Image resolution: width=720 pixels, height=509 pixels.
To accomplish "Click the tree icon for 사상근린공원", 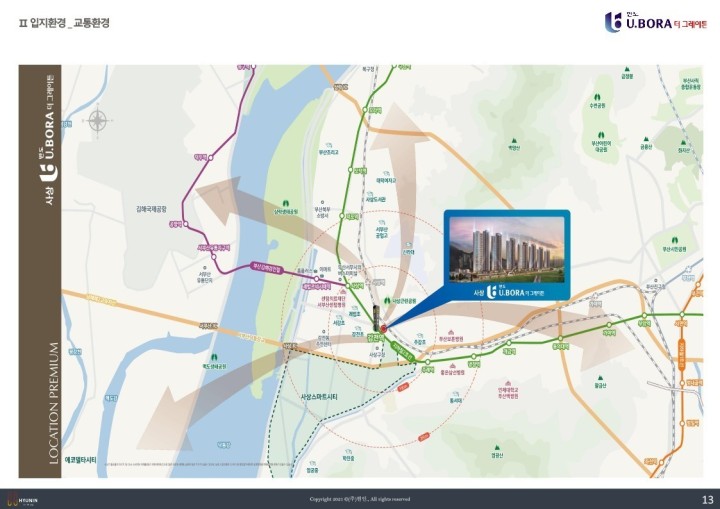I will tap(387, 300).
